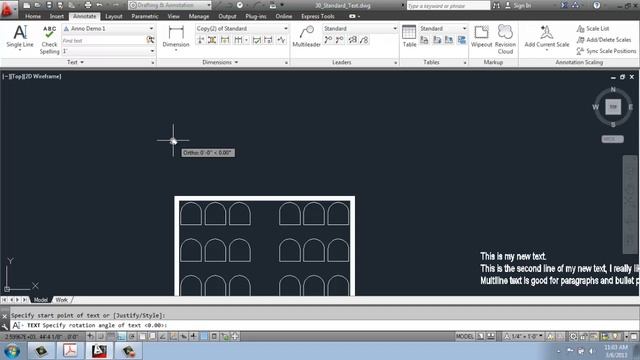Click the find text search icon
640x360 pixels.
tap(150, 40)
